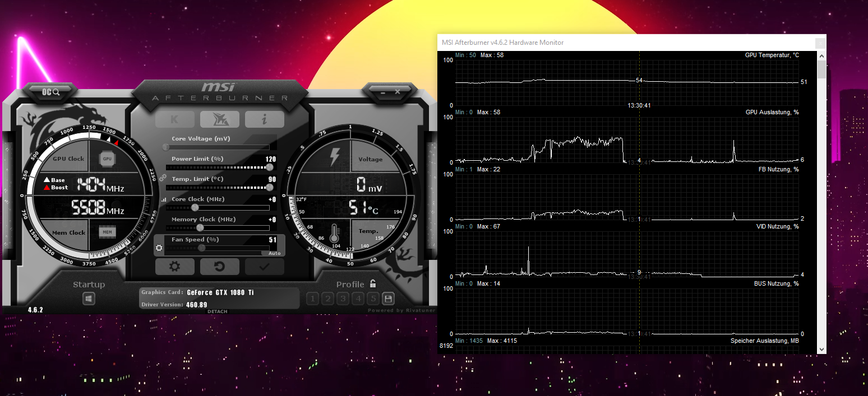Launch Kombustor with the K icon
Viewport: 868px width, 396px height.
click(x=174, y=119)
